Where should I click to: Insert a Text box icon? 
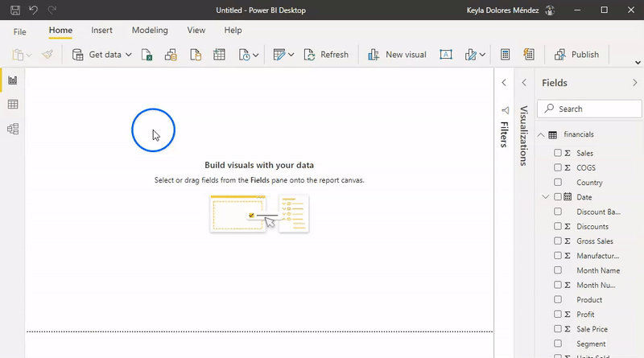[446, 55]
